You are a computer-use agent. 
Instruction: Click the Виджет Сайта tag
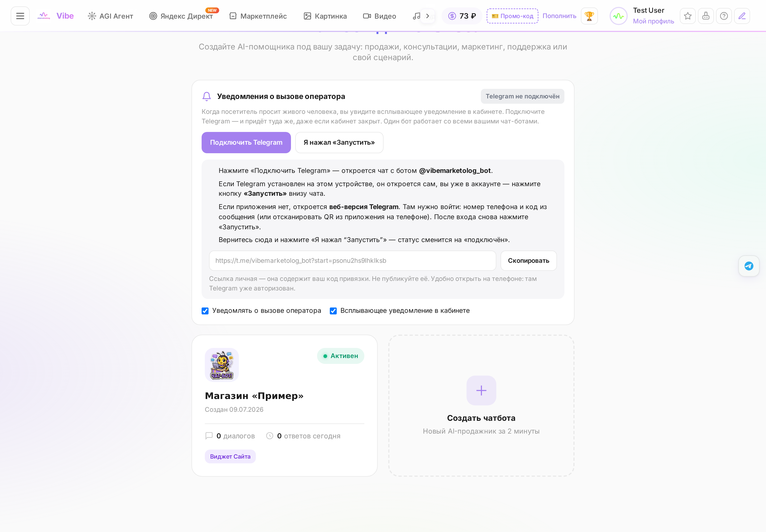[x=230, y=457]
